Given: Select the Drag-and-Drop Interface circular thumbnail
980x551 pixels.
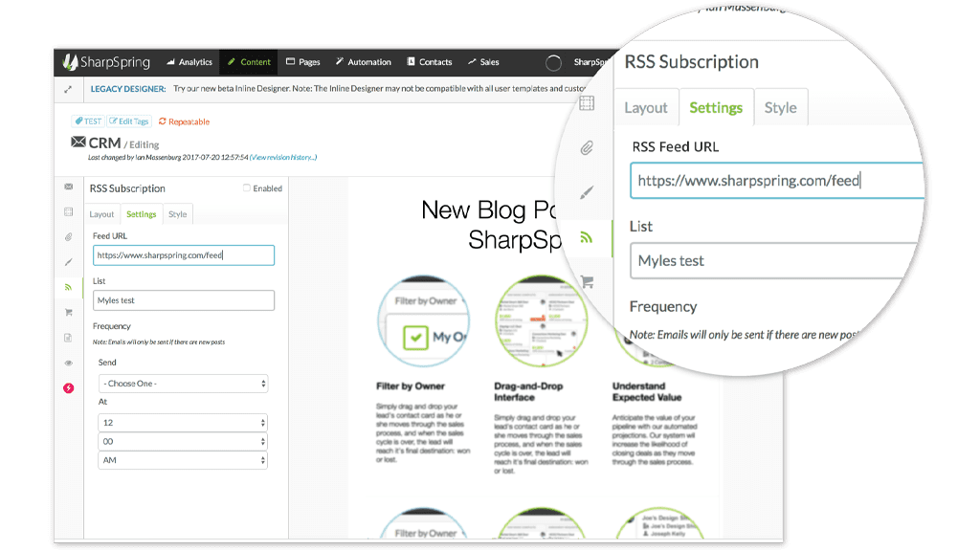Looking at the screenshot, I should coord(542,320).
